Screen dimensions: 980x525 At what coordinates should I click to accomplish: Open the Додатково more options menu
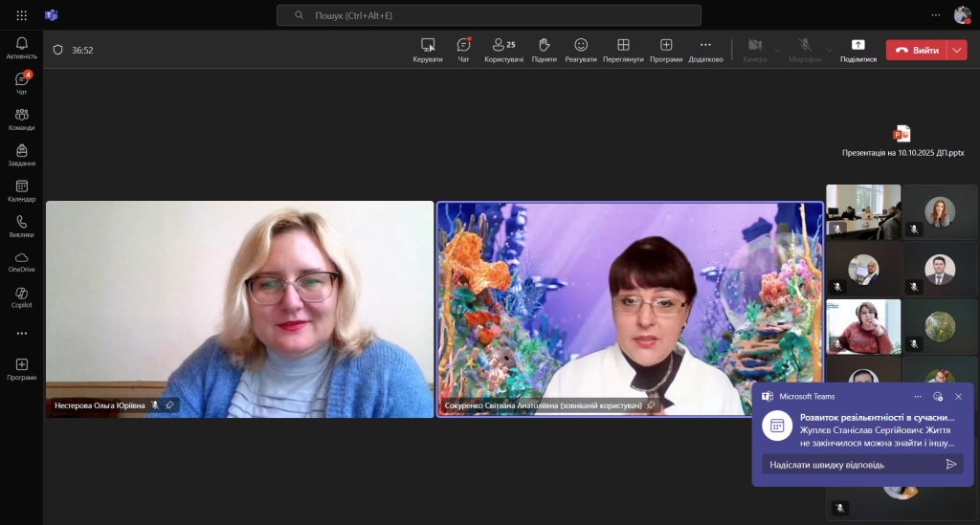coord(705,50)
